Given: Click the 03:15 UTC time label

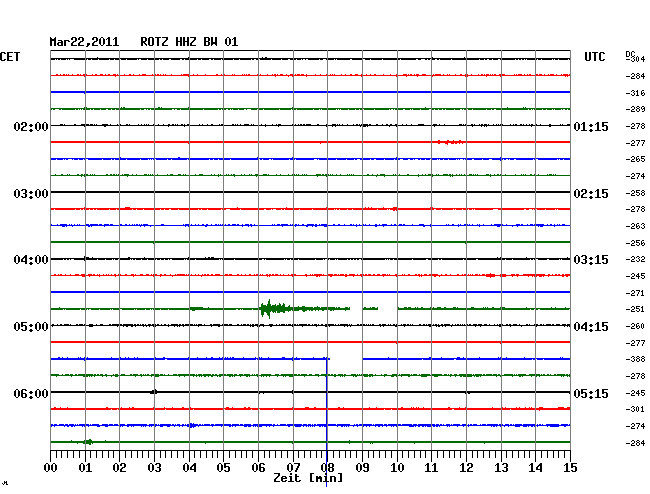Looking at the screenshot, I should tap(591, 260).
